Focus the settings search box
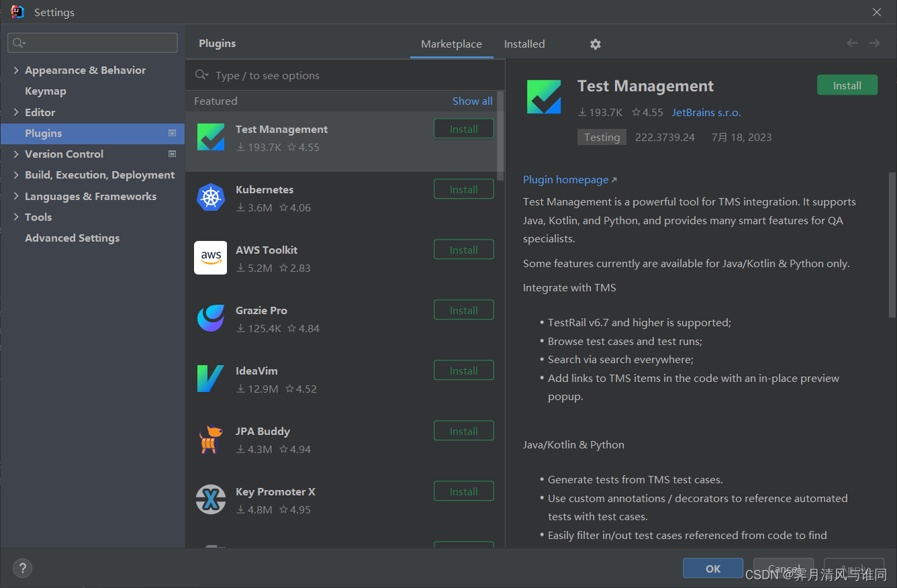The height and width of the screenshot is (588, 897). tap(93, 43)
